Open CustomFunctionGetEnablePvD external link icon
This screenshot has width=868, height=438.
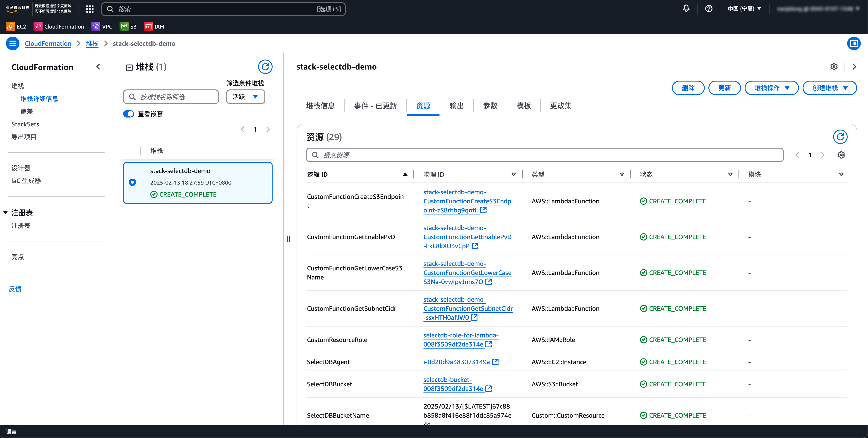(475, 246)
